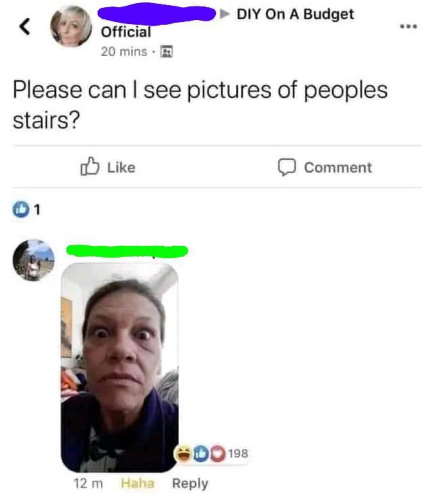The height and width of the screenshot is (504, 433).
Task: Click the heart Love reaction on the comment
Action: (217, 454)
